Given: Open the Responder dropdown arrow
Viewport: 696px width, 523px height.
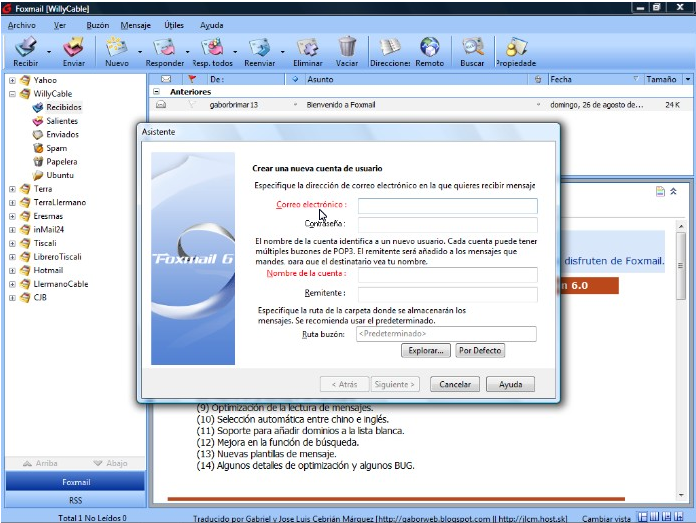Looking at the screenshot, I should [x=187, y=52].
